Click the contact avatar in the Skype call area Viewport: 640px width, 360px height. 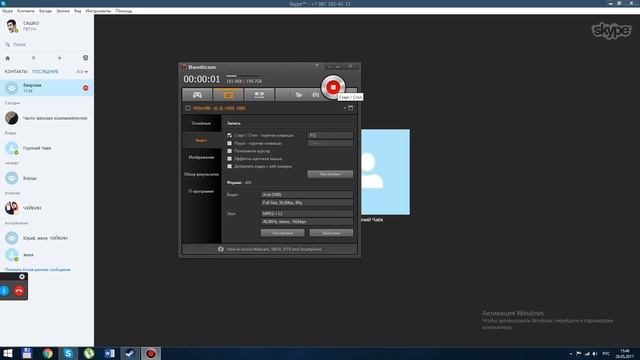tap(385, 172)
